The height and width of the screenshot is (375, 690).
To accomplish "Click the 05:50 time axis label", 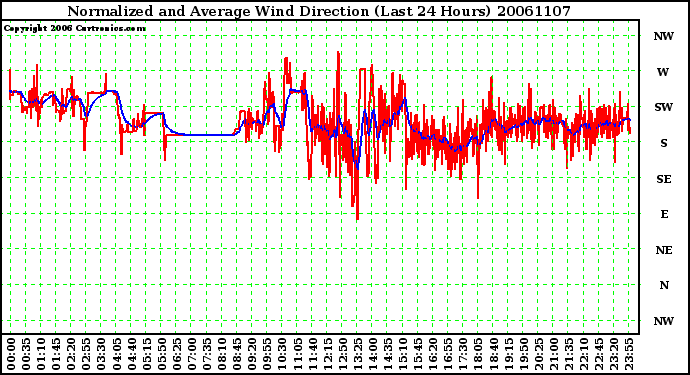I will [161, 354].
